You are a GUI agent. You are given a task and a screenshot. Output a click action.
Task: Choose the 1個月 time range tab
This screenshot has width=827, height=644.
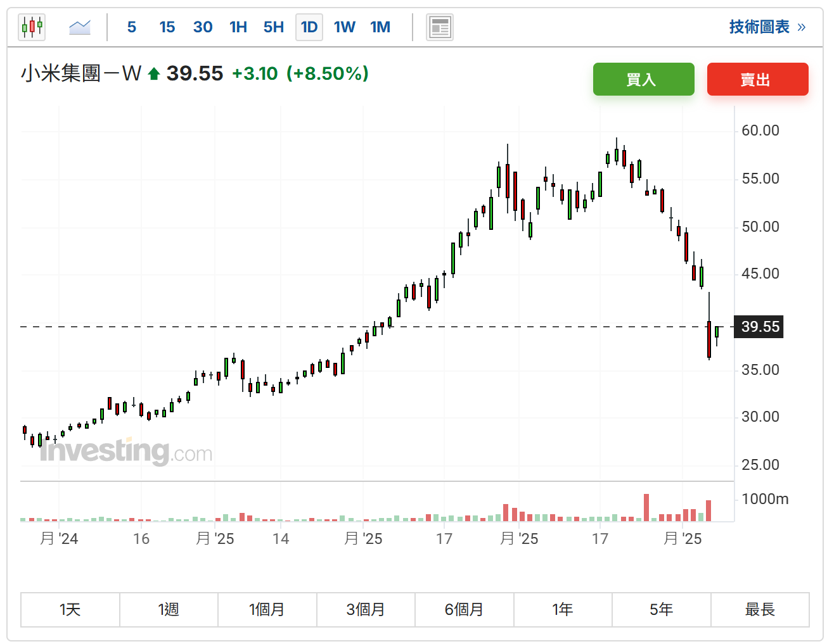[267, 610]
